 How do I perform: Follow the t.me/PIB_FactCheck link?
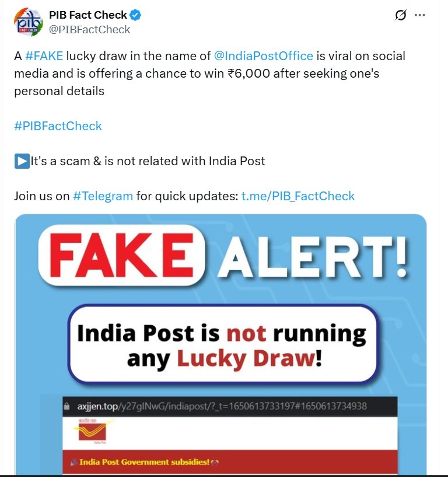pos(297,196)
